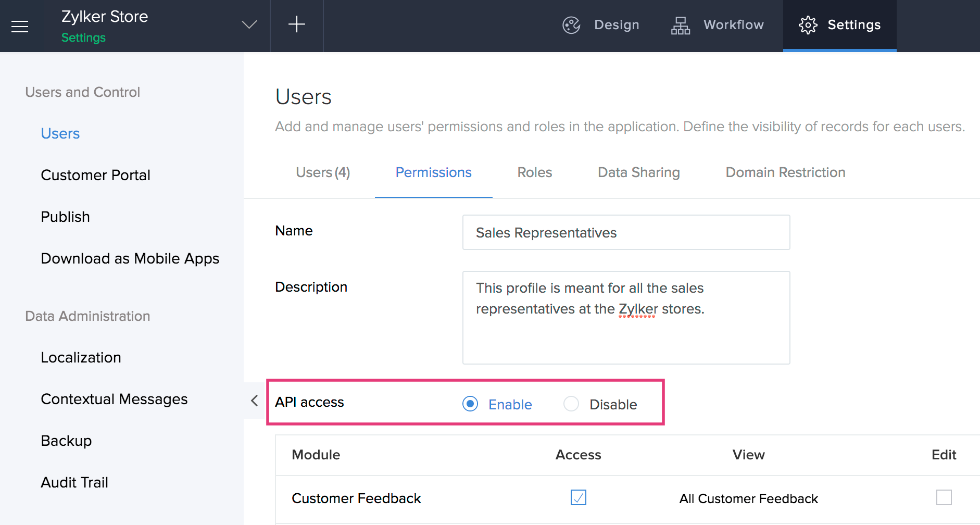980x525 pixels.
Task: Click the Name input field
Action: 626,232
